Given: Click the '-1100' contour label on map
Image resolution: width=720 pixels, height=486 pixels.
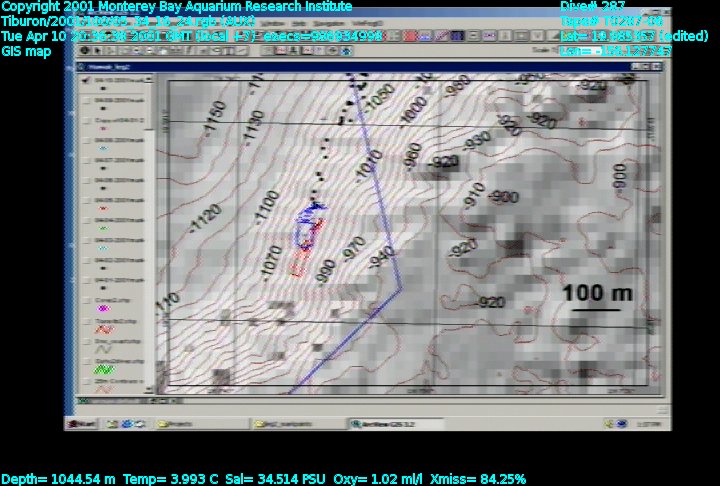Looking at the screenshot, I should coord(267,207).
